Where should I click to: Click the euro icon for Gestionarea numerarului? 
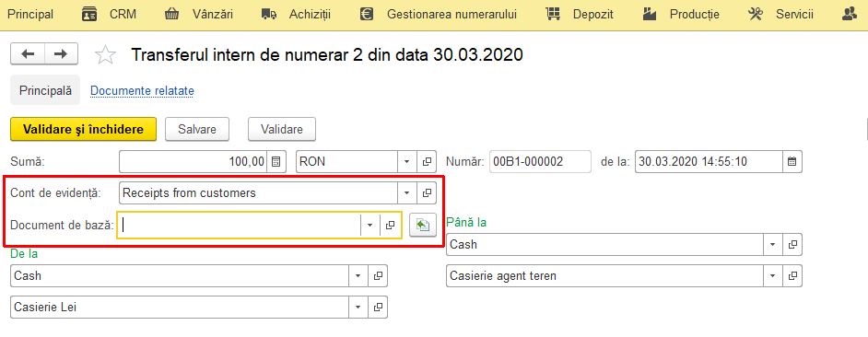[366, 15]
